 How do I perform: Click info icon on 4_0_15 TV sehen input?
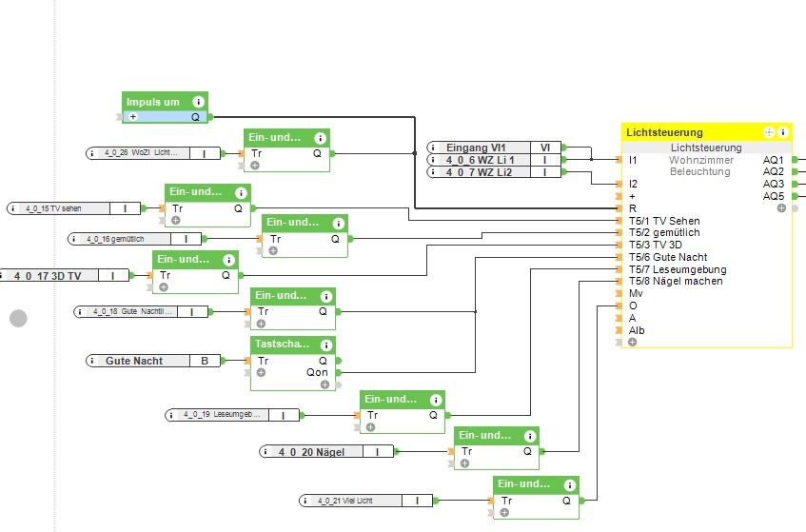(x=13, y=208)
